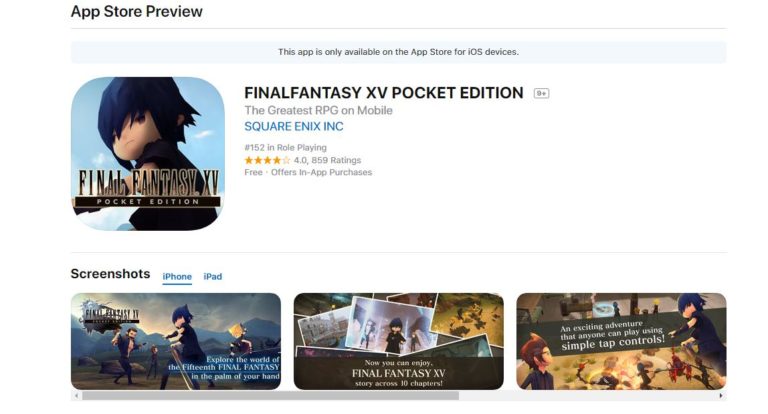Click the 'Screenshots' section heading
768x414 pixels.
pos(110,274)
